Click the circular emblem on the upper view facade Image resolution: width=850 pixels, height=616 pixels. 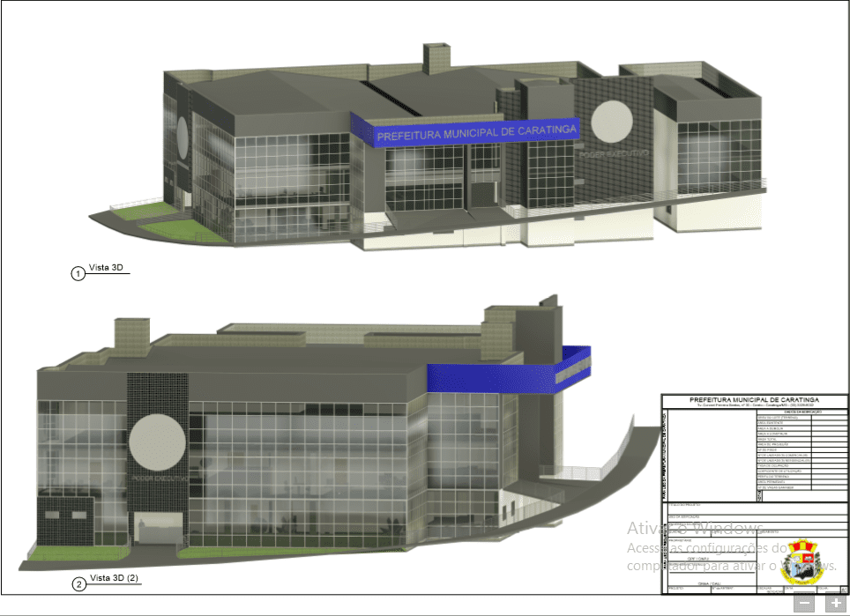(x=612, y=121)
